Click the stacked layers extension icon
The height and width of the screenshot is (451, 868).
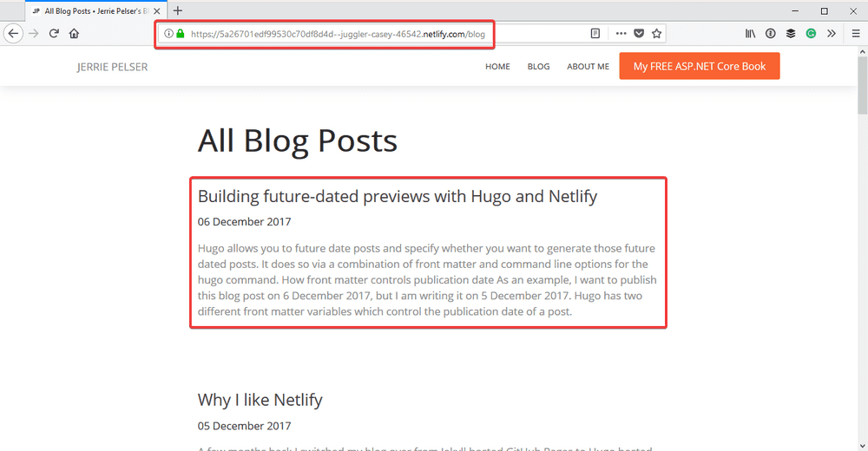[791, 34]
